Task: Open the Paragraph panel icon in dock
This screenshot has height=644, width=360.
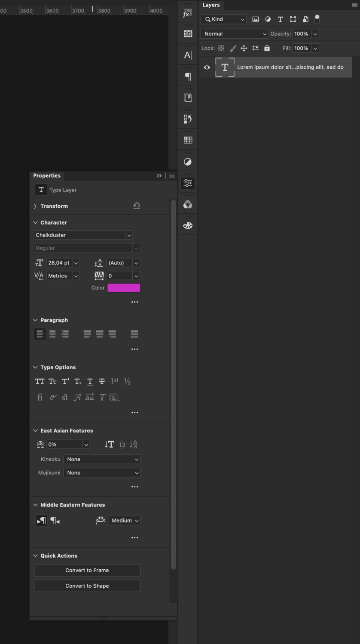Action: 188,76
